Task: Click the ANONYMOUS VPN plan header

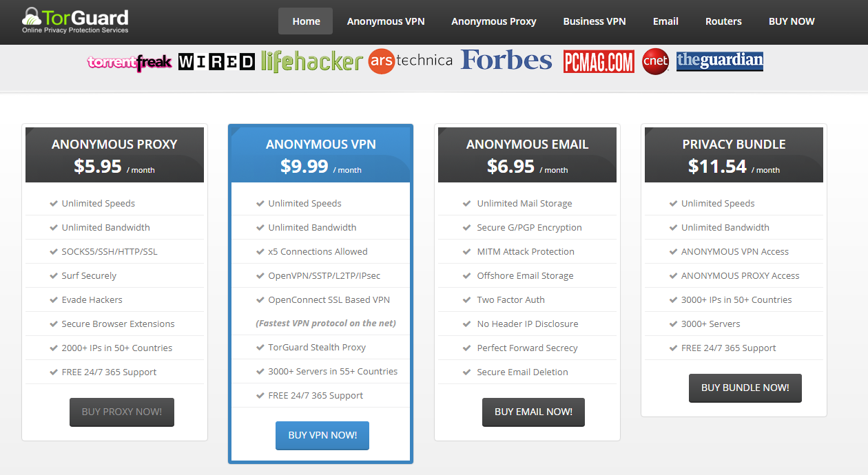Action: [x=321, y=155]
